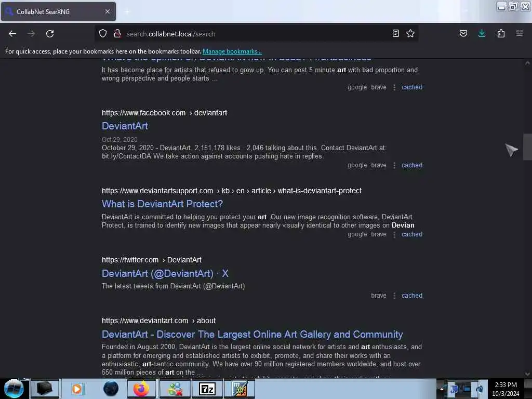Open the notepad editor taskbar icon

coord(240,389)
